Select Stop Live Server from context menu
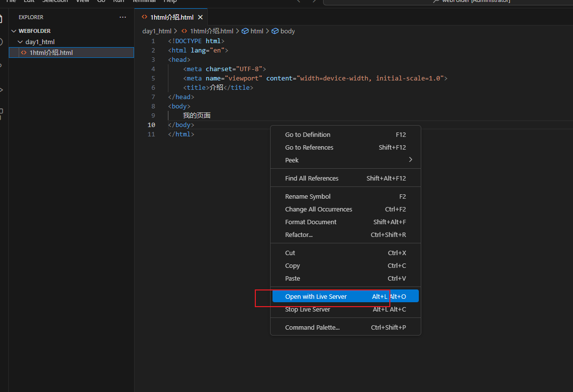This screenshot has width=573, height=392. click(307, 310)
